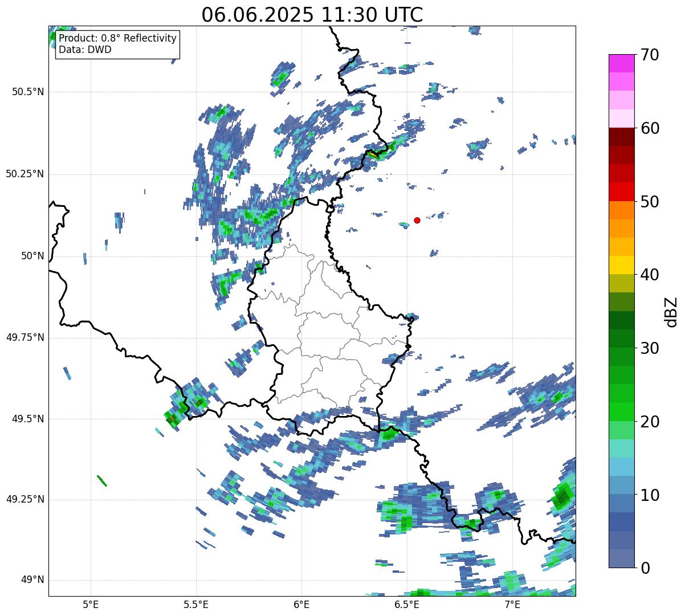Viewport: 685px width, 616px height.
Task: Click the 60 colorbar tick label
Action: [650, 128]
